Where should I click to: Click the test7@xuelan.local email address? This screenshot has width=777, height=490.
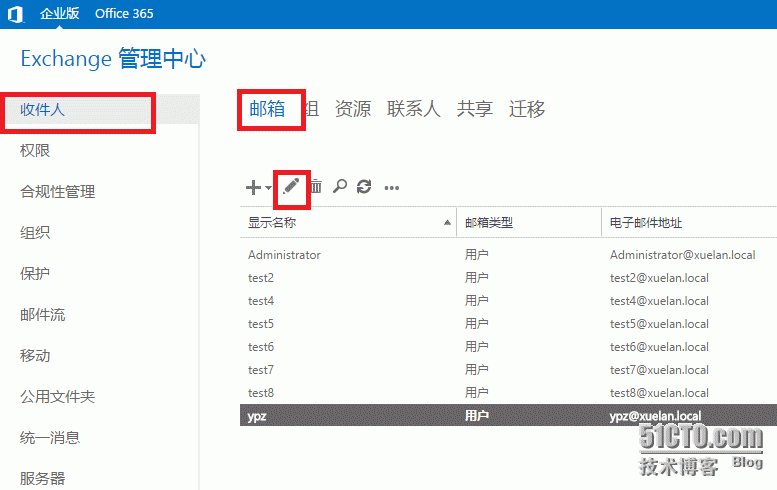[x=659, y=370]
